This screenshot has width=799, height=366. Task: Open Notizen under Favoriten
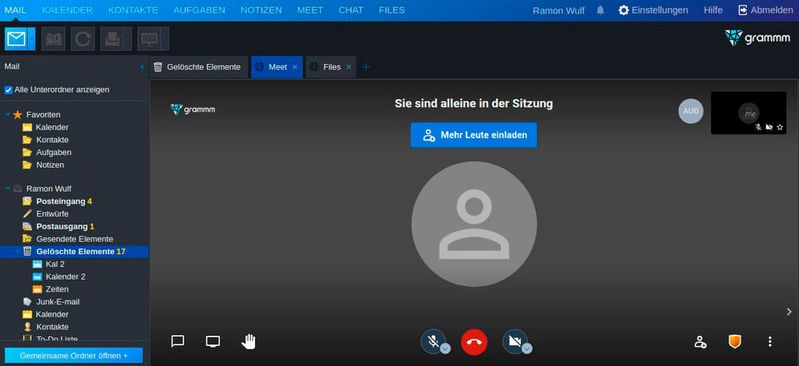click(x=50, y=165)
